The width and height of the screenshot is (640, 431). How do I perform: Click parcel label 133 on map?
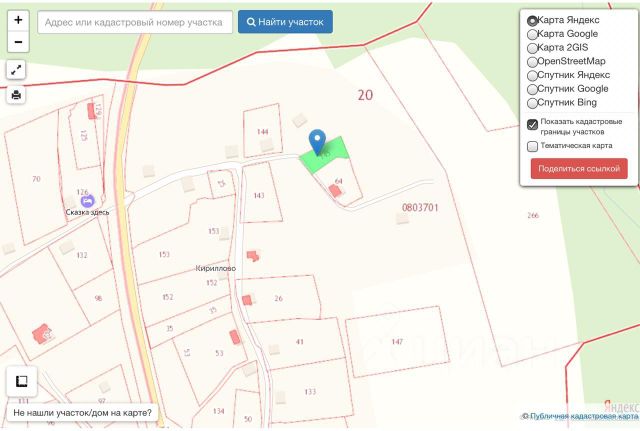click(x=310, y=392)
